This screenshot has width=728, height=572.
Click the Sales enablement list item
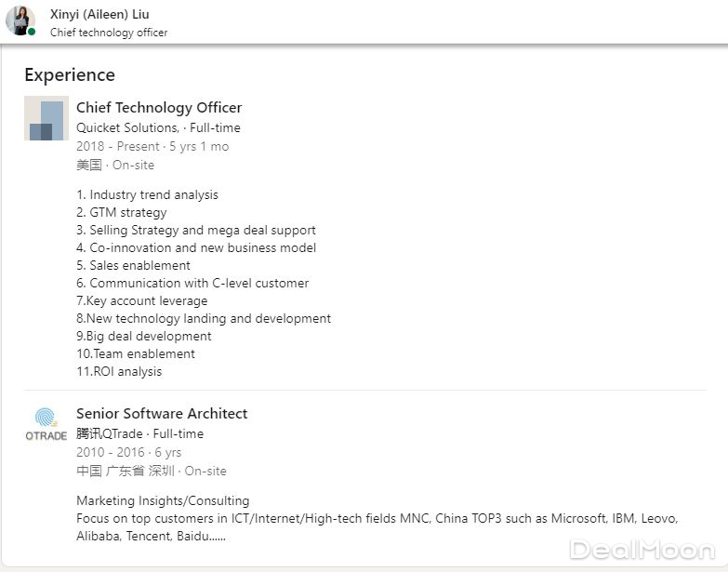point(133,265)
